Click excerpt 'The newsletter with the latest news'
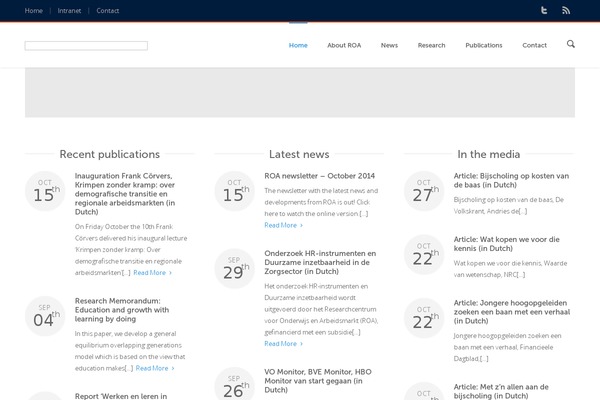 pos(321,202)
